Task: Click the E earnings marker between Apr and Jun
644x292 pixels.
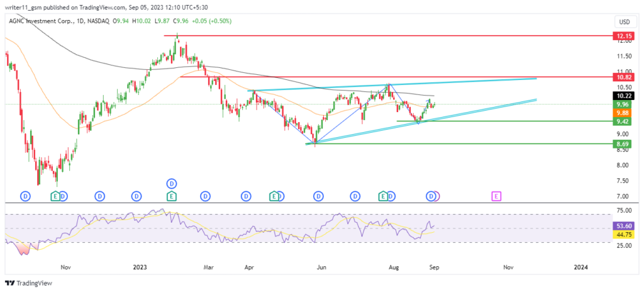Action: (273, 197)
